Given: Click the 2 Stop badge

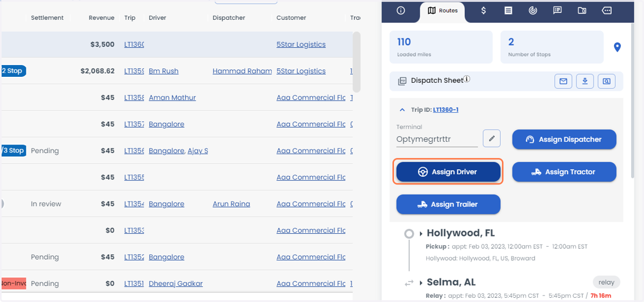Looking at the screenshot, I should click(x=13, y=71).
